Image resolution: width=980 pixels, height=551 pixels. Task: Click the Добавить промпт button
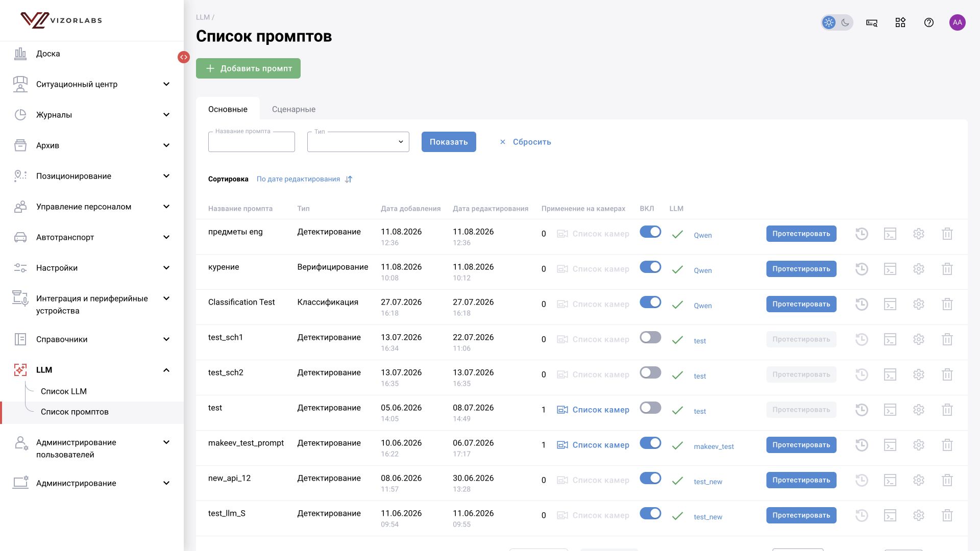pos(248,68)
